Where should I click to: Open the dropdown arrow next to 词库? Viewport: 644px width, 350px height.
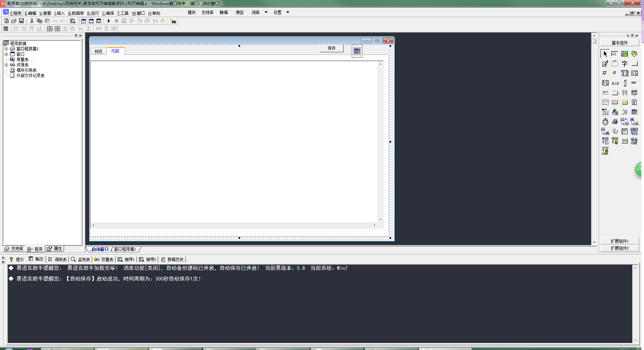coord(266,12)
